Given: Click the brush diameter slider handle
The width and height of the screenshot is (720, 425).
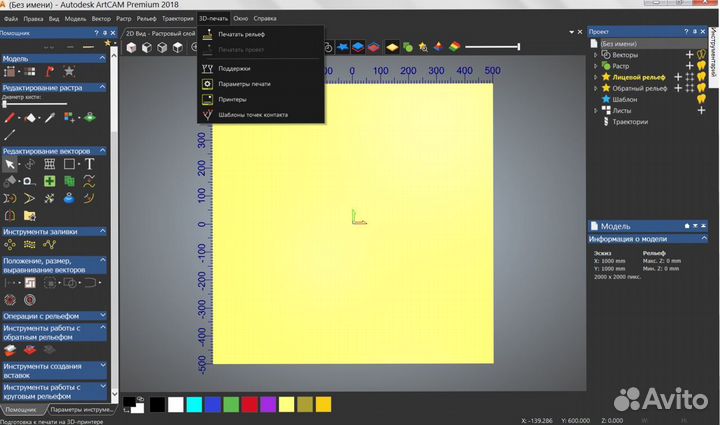Looking at the screenshot, I should [x=5, y=104].
